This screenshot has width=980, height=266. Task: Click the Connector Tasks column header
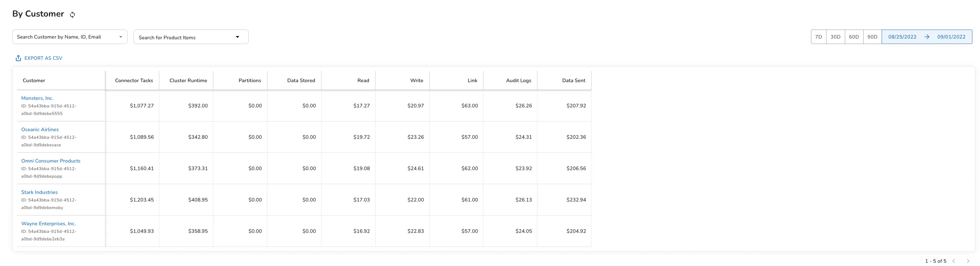click(x=132, y=80)
